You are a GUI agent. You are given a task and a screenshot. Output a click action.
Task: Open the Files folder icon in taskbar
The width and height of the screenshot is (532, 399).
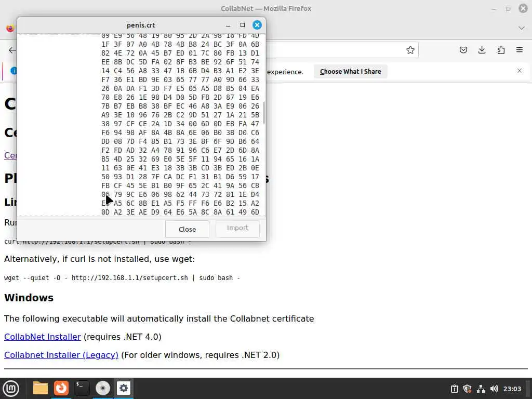41,388
